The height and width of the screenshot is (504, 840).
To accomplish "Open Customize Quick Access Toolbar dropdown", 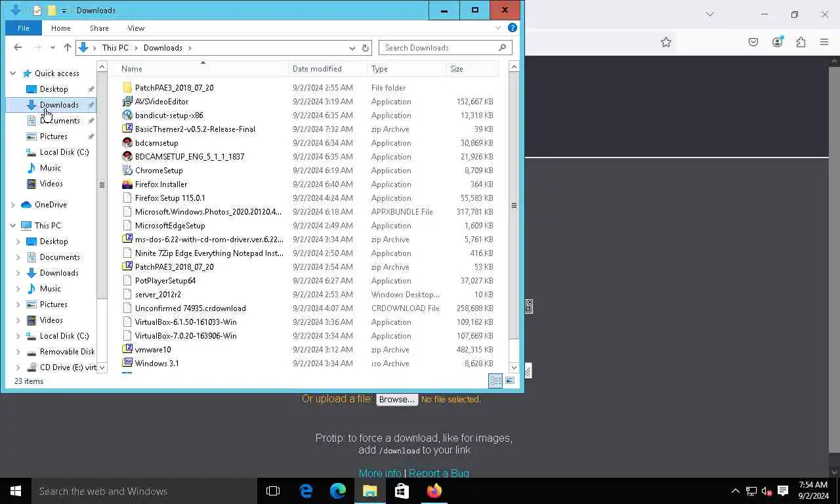I will 64,10.
